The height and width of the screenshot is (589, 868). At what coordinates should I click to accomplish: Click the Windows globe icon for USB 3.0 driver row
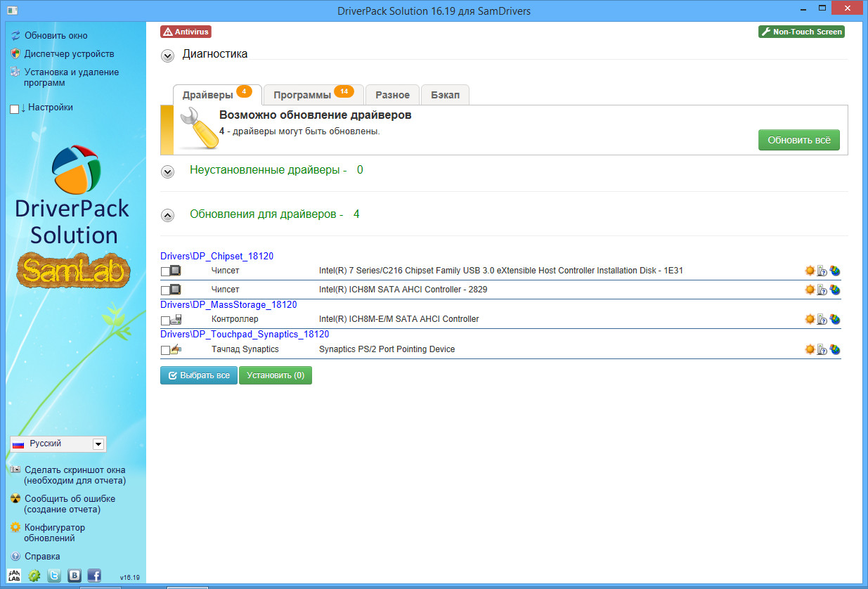835,271
